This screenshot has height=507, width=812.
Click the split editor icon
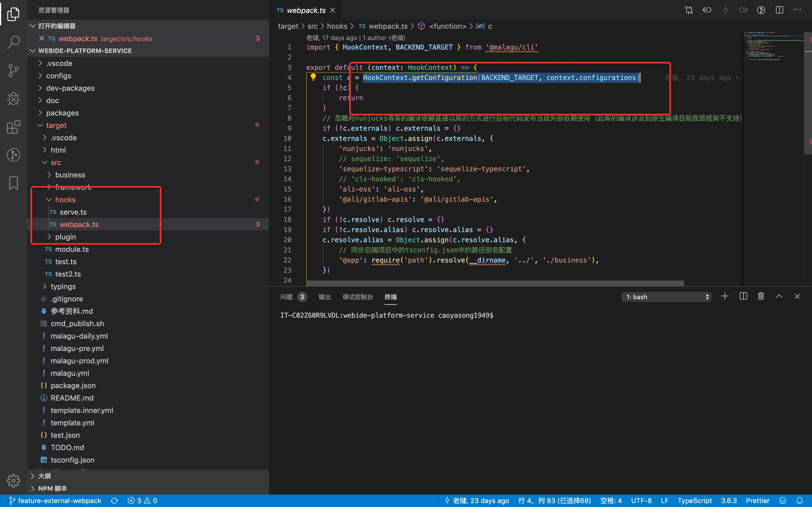[779, 10]
